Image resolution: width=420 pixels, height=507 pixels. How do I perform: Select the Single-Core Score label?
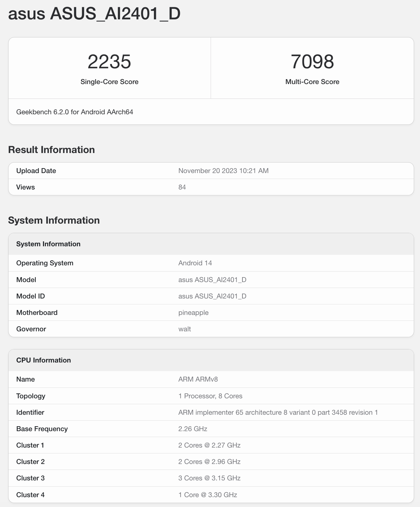(x=109, y=82)
